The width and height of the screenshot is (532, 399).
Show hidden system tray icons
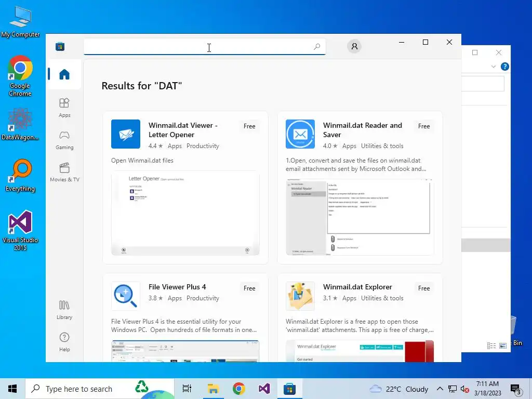(x=440, y=389)
